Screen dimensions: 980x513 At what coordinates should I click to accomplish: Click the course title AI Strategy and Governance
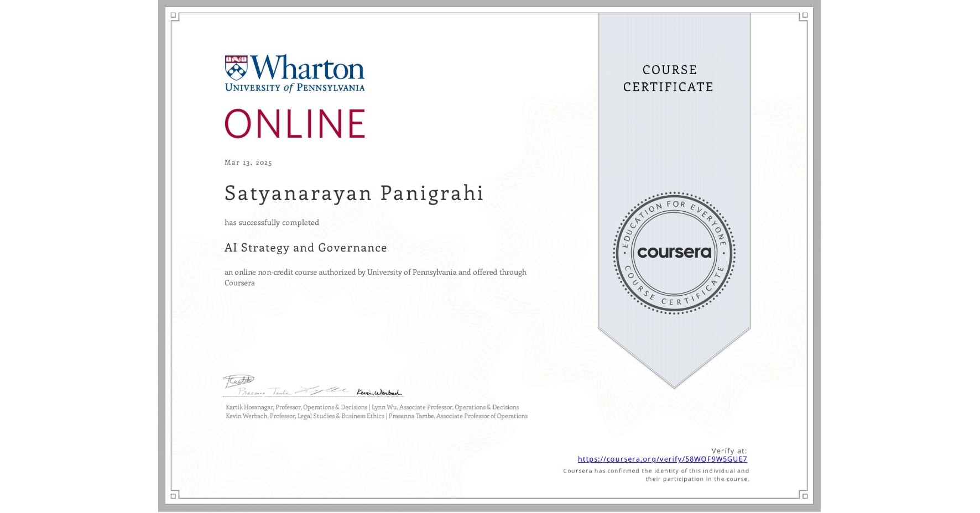coord(305,248)
